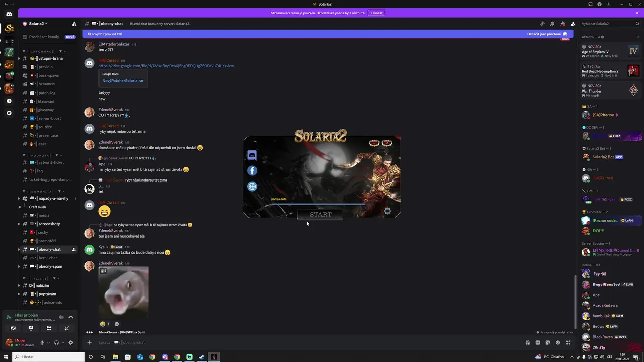
Task: Open the Threads icon in channel header
Action: [x=542, y=24]
